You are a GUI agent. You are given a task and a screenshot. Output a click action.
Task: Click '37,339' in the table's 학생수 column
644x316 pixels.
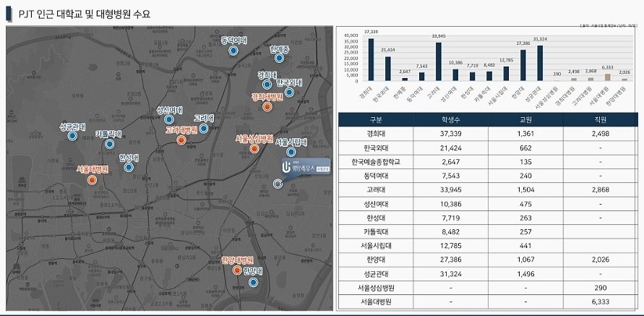click(x=450, y=134)
